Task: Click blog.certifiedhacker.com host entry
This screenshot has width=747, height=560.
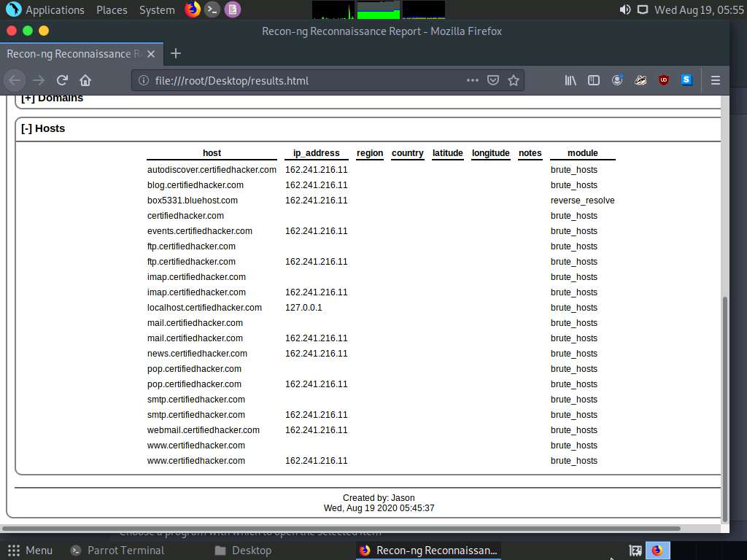Action: [x=196, y=184]
